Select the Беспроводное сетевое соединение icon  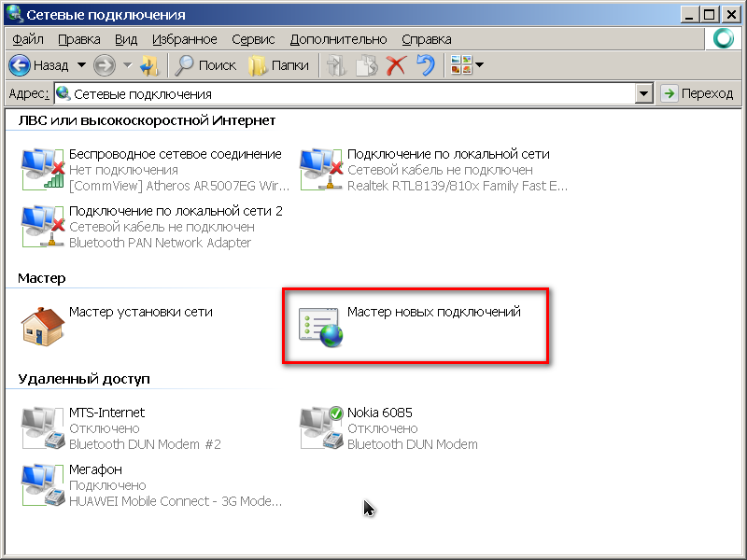coord(43,169)
